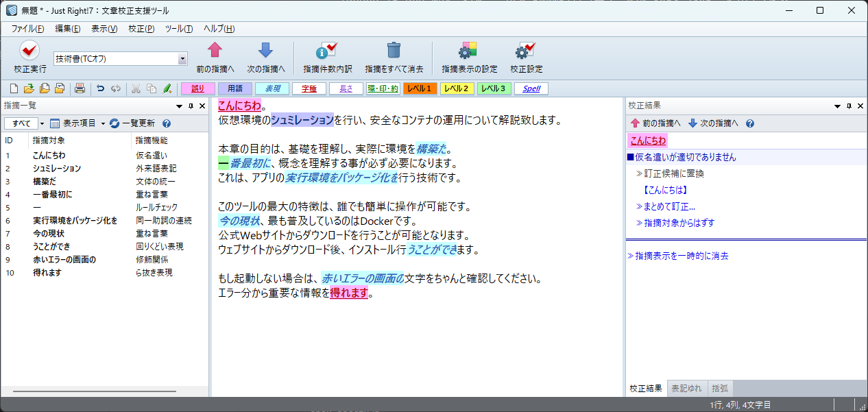Click the 【こんにちは】 correction candidate

click(664, 190)
